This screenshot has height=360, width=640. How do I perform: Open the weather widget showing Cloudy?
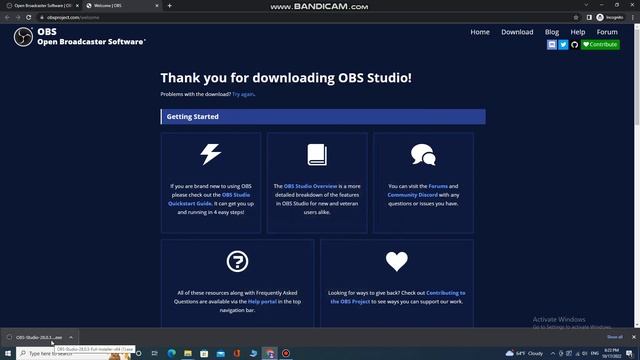point(525,353)
